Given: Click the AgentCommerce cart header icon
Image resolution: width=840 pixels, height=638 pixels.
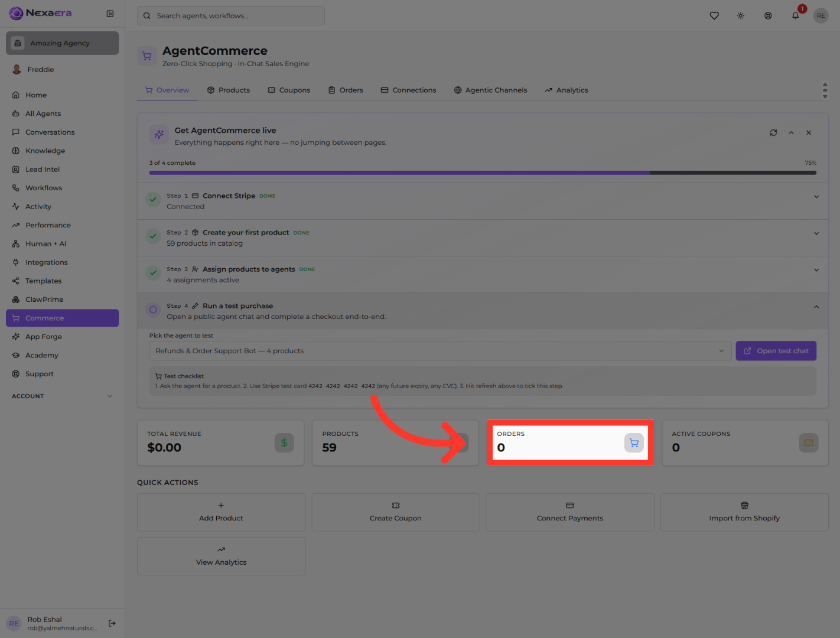Looking at the screenshot, I should pyautogui.click(x=147, y=56).
